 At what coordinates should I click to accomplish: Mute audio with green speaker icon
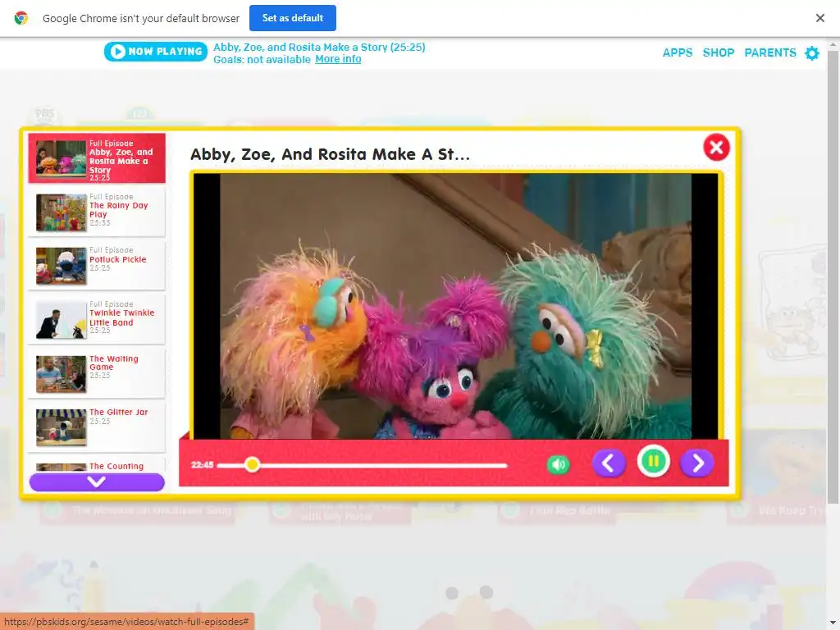coord(558,464)
